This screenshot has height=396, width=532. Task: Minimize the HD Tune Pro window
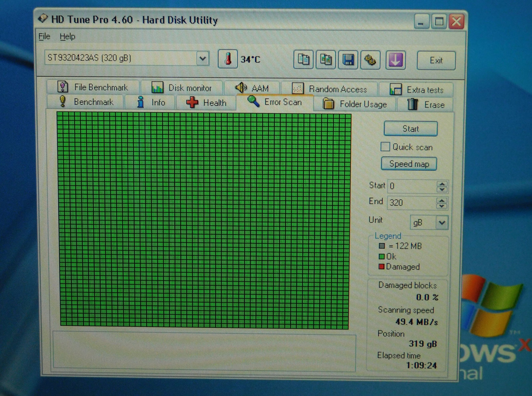click(421, 22)
